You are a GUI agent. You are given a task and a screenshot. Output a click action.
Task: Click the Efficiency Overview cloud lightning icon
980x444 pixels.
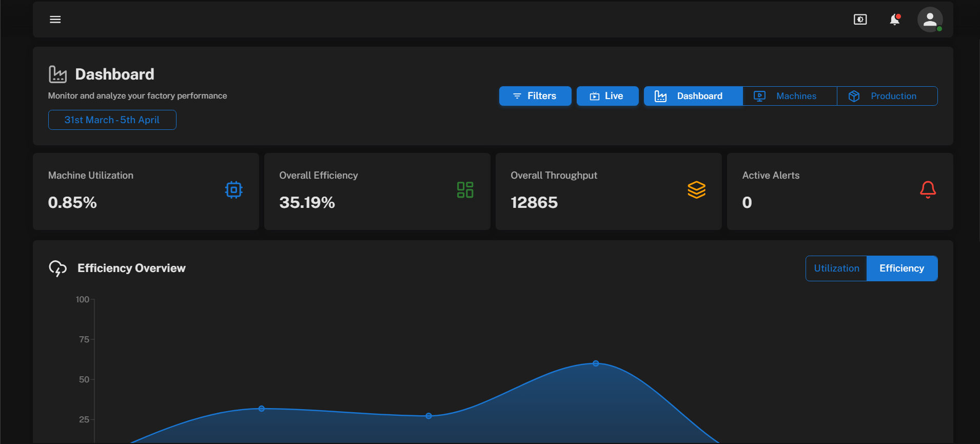click(x=58, y=268)
